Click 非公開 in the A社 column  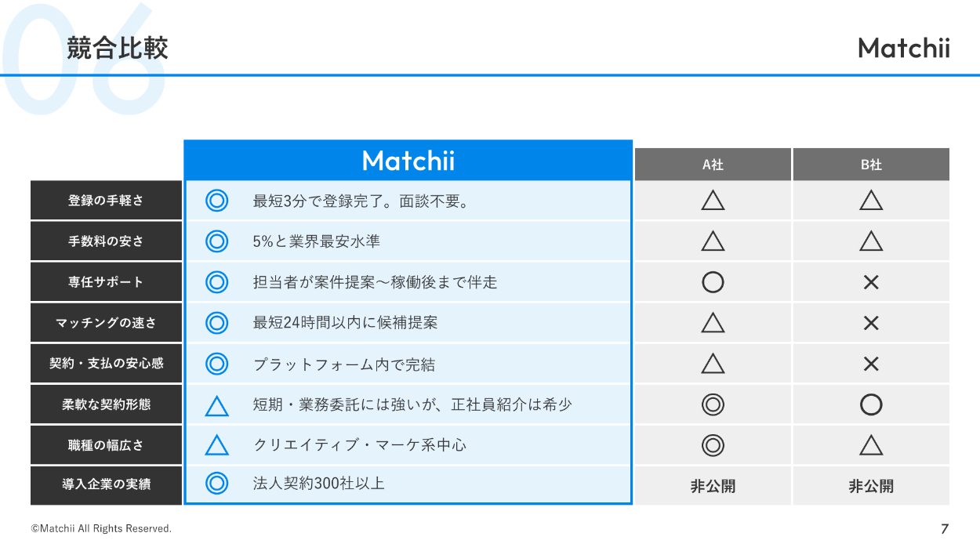point(713,486)
